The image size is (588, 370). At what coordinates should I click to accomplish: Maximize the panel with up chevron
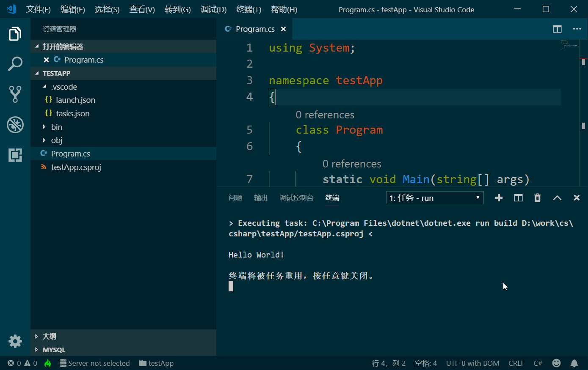click(557, 198)
